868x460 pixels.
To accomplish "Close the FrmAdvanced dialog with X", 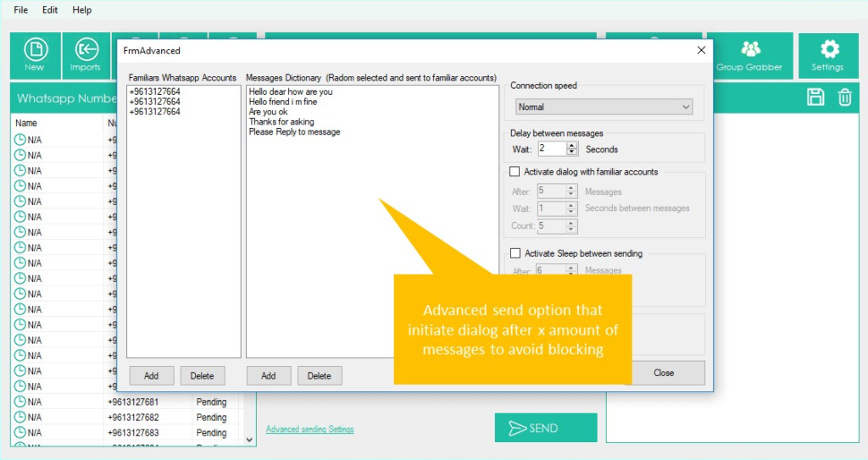I will tap(701, 51).
